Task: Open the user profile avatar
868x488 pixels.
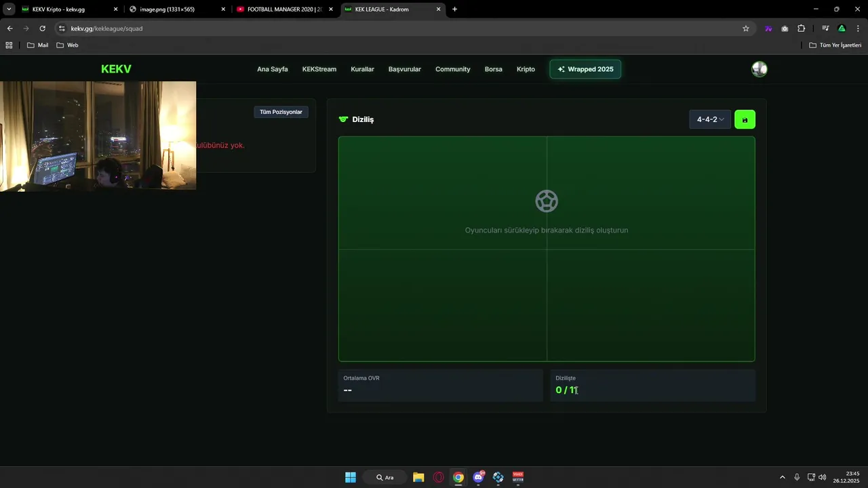Action: (759, 69)
